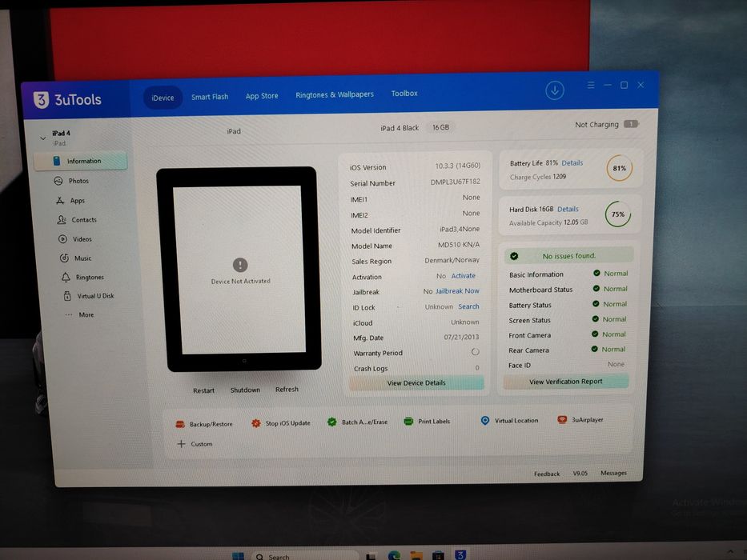Click the View Device Details button

[x=416, y=383]
